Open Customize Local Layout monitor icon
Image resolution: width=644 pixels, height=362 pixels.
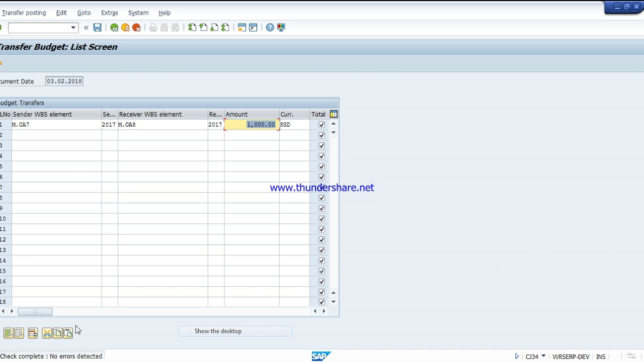click(x=281, y=28)
